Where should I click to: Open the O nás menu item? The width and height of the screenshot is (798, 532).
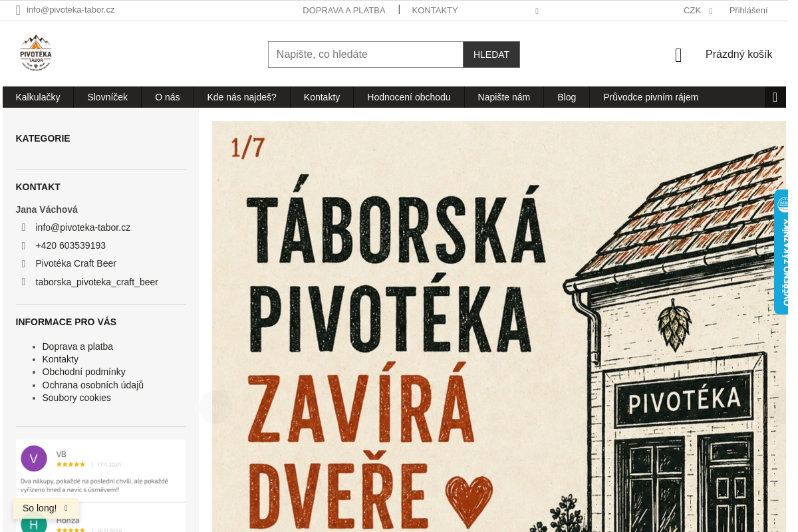pyautogui.click(x=168, y=97)
